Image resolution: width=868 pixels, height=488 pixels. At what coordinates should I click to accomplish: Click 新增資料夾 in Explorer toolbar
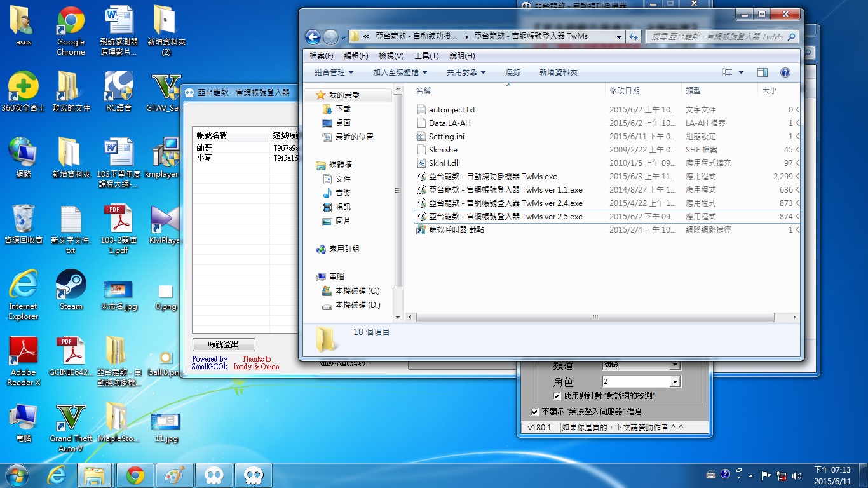click(x=559, y=72)
